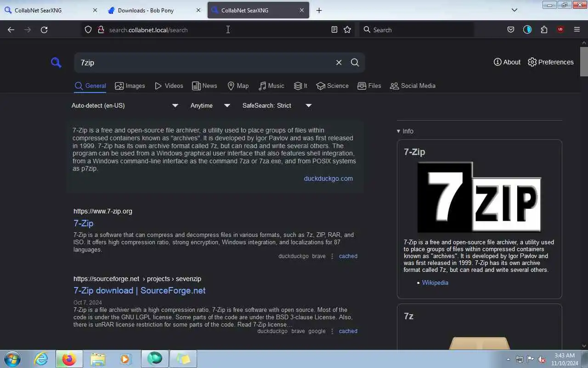The width and height of the screenshot is (588, 368).
Task: Click the Firefox toolbar Search box
Action: pos(416,29)
